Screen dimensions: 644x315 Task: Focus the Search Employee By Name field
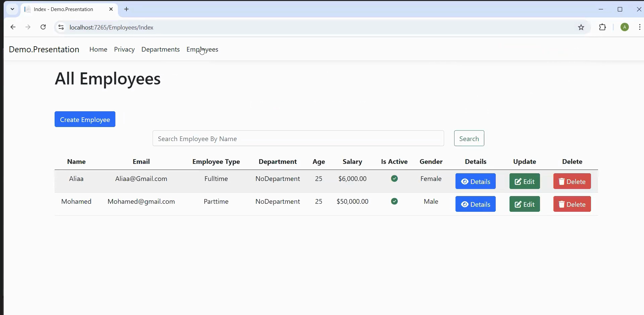pyautogui.click(x=298, y=138)
